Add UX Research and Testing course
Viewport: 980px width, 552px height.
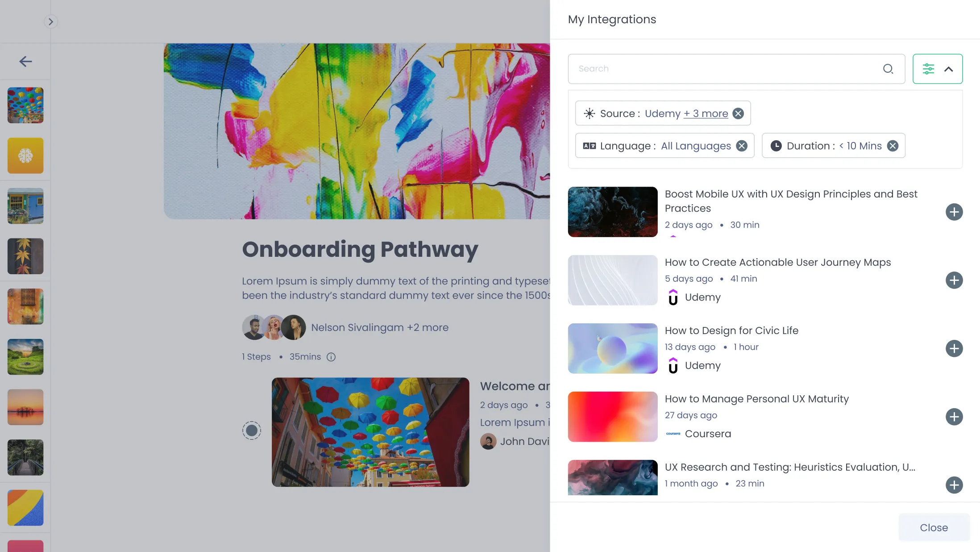(954, 485)
